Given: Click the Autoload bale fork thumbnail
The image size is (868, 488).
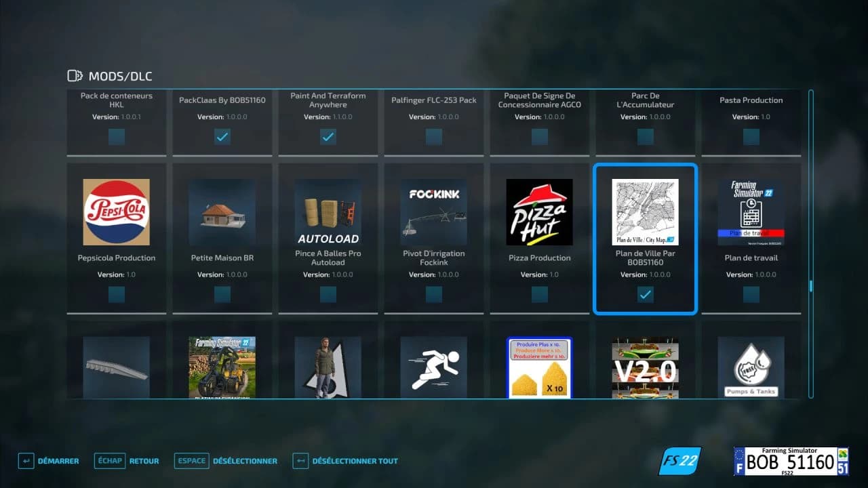Looking at the screenshot, I should (x=328, y=212).
